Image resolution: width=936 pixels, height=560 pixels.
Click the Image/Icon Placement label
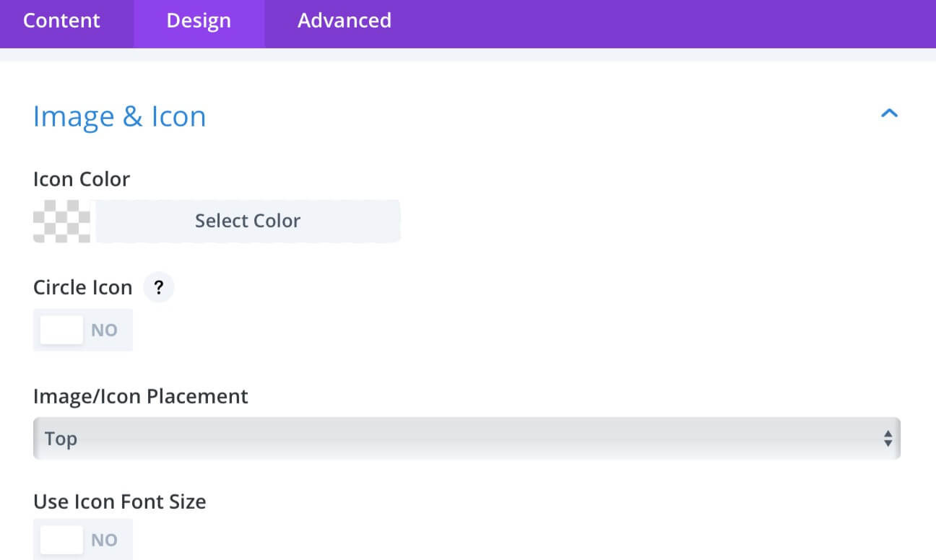[x=141, y=396]
